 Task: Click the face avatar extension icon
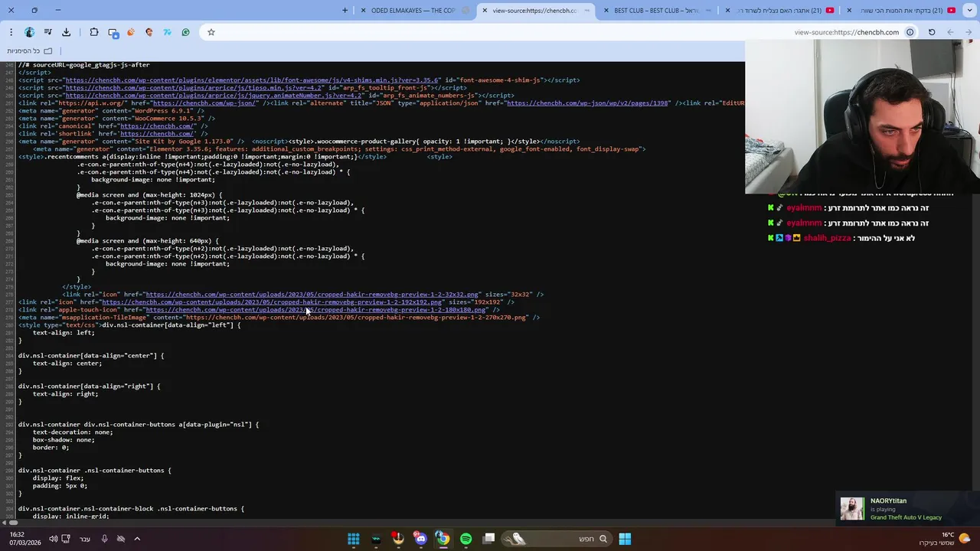point(149,32)
